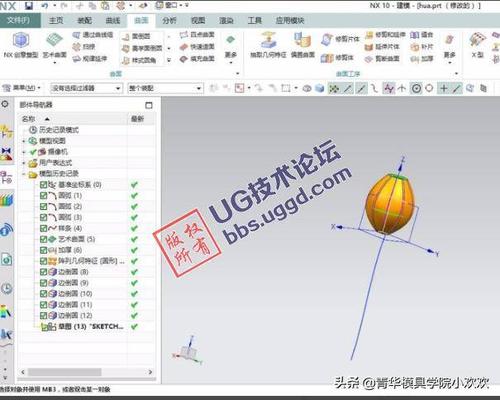The height and width of the screenshot is (400, 500).
Task: Select the 加厚 tool in the ribbon
Action: tap(414, 59)
